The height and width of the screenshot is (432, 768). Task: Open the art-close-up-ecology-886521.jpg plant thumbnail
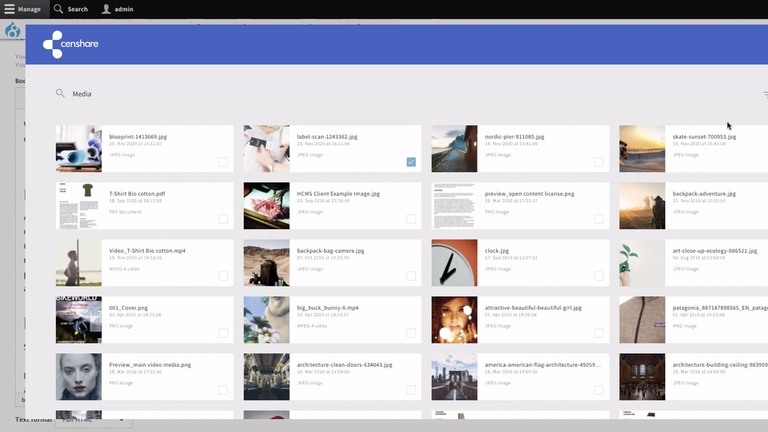(x=642, y=263)
